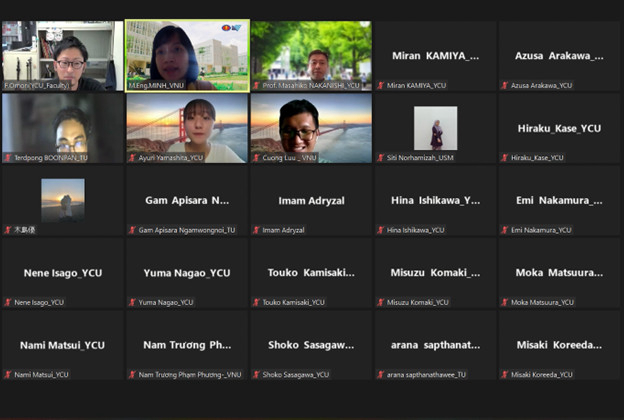Select F.Omori(YCU_Faculty) video tile
Screen dimensions: 624x420
click(x=63, y=56)
